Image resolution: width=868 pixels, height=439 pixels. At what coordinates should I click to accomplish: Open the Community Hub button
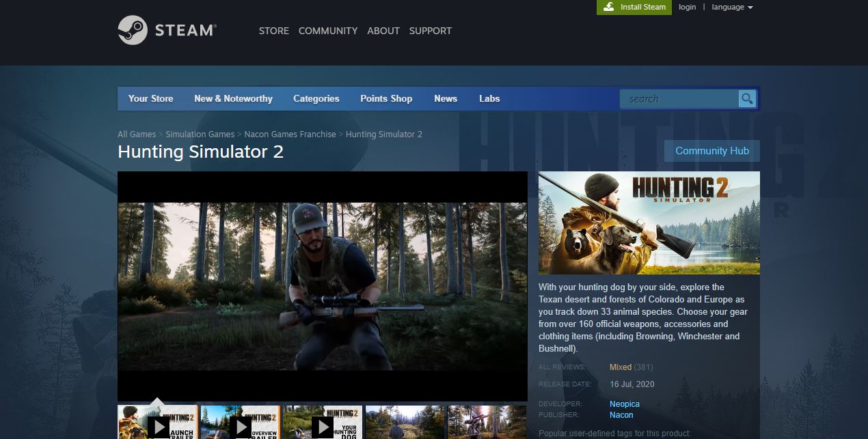click(712, 151)
